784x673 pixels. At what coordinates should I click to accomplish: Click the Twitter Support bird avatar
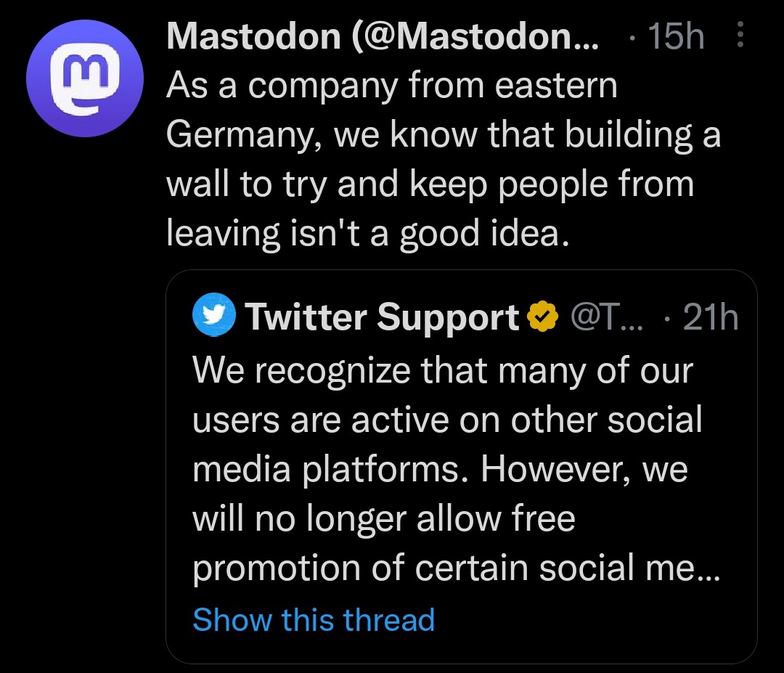[x=214, y=317]
